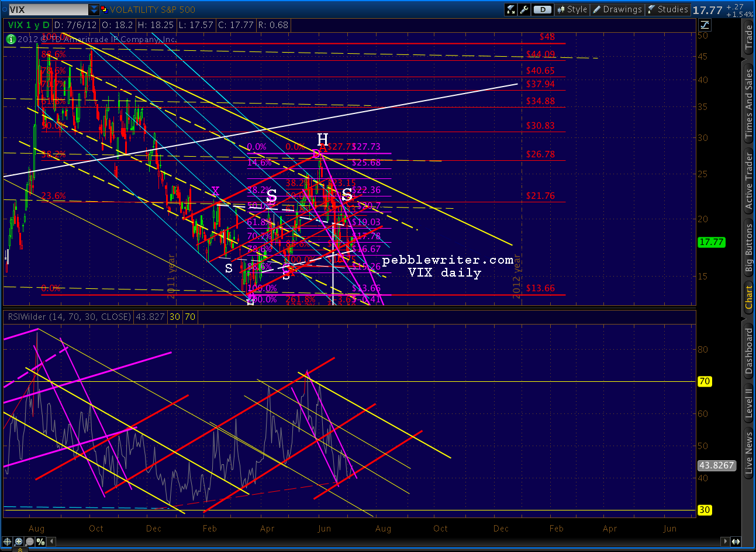
Task: Click the D timeframe button
Action: 543,9
